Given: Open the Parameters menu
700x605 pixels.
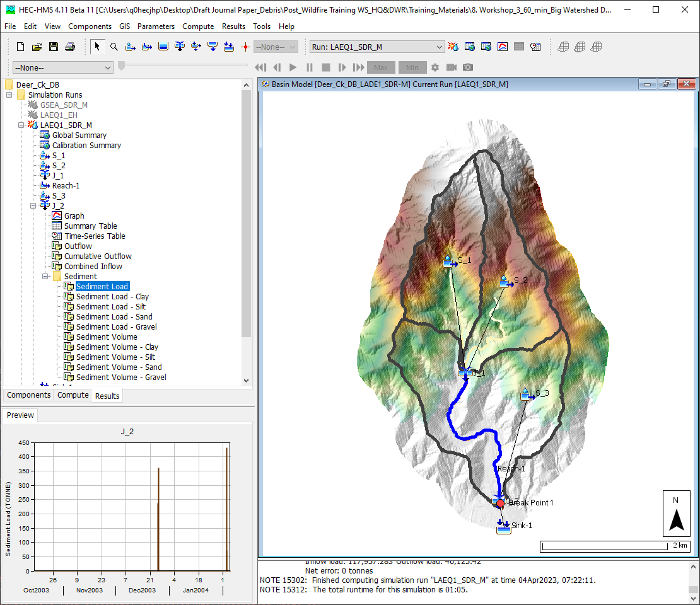Looking at the screenshot, I should tap(156, 26).
